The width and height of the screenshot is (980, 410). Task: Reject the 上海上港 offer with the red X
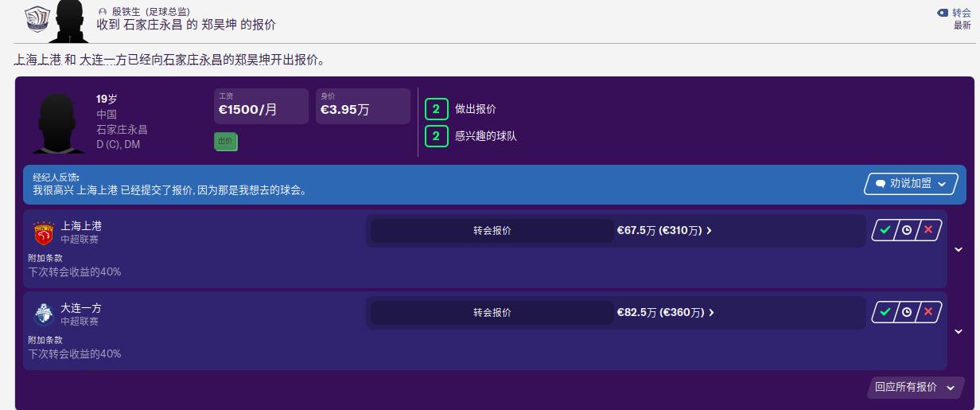point(928,231)
